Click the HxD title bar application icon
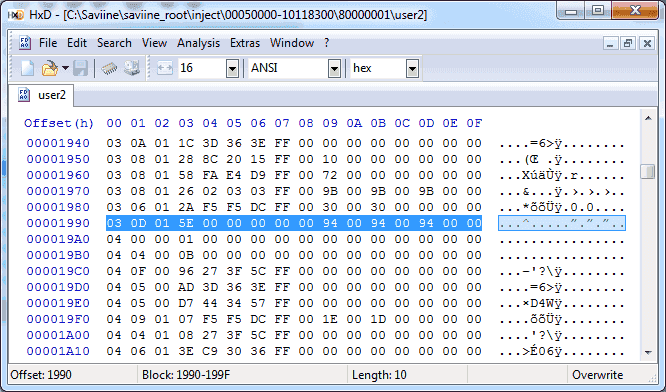Screen dimensions: 666x392 [16, 15]
